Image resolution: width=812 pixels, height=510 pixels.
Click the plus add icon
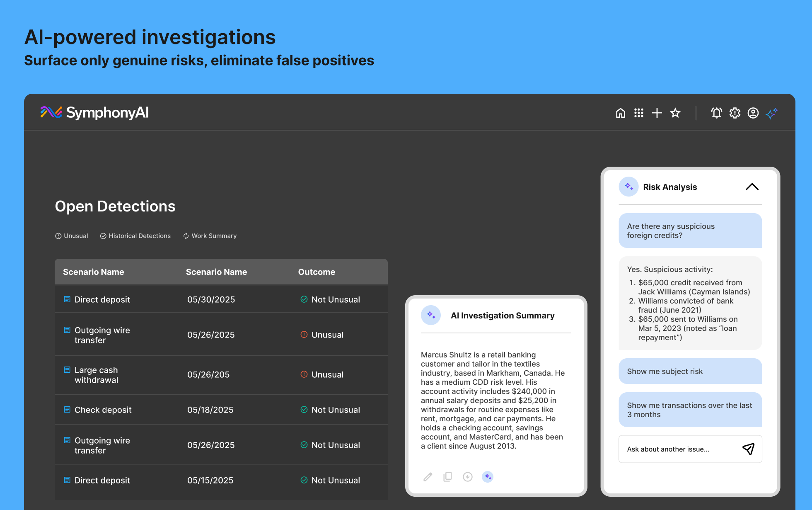[657, 113]
